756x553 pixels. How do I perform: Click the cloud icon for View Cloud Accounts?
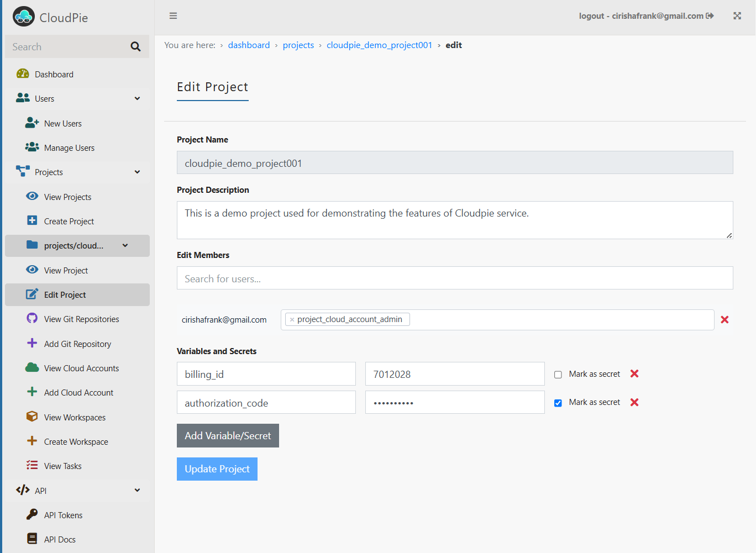[x=32, y=367]
